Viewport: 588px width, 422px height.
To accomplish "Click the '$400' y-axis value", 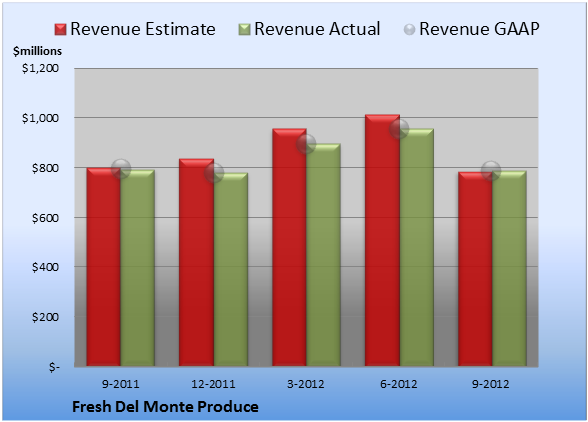I will point(45,267).
